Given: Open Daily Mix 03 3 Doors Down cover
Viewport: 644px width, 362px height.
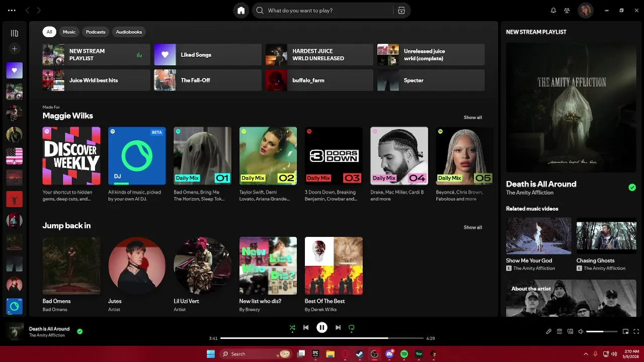Looking at the screenshot, I should (x=334, y=156).
